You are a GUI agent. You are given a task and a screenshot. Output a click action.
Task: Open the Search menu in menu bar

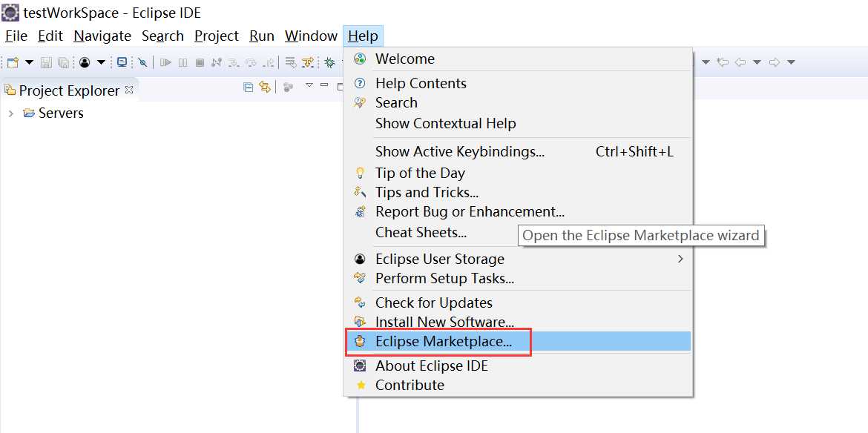point(162,36)
